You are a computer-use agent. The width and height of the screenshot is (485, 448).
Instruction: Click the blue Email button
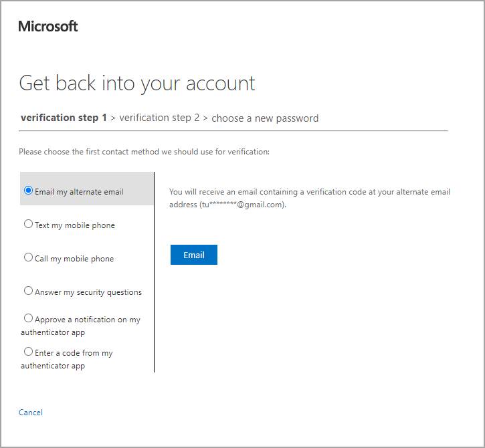point(193,255)
